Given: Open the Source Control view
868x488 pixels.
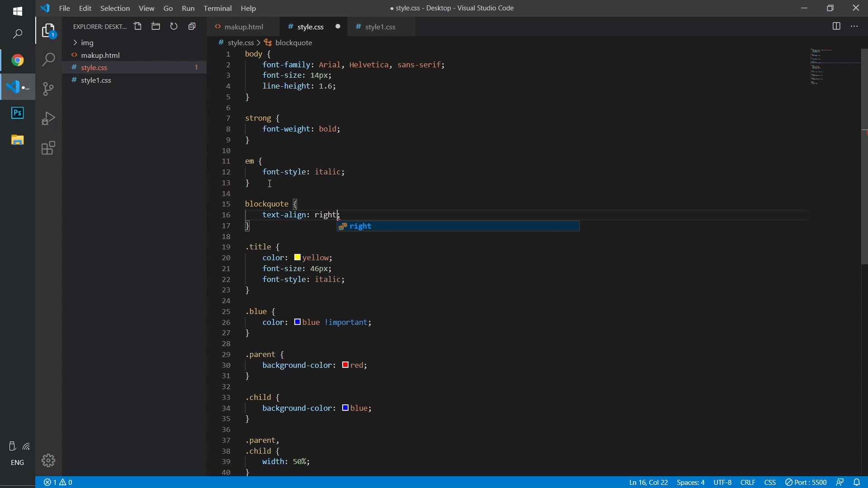Looking at the screenshot, I should (x=48, y=89).
